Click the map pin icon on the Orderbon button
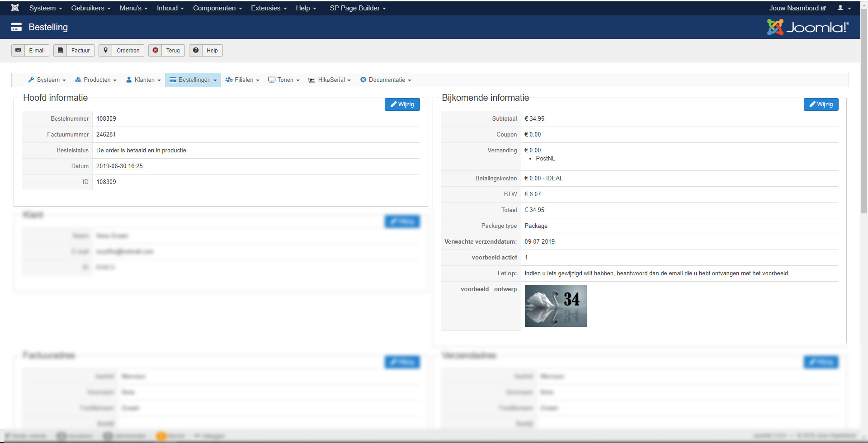The height and width of the screenshot is (443, 868). (105, 50)
